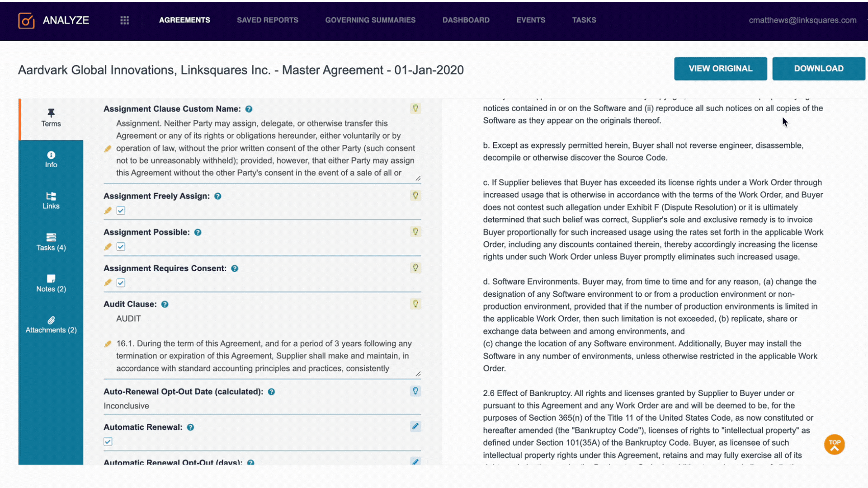Click lightbulb icon for Assignment Requires Consent

coord(415,268)
